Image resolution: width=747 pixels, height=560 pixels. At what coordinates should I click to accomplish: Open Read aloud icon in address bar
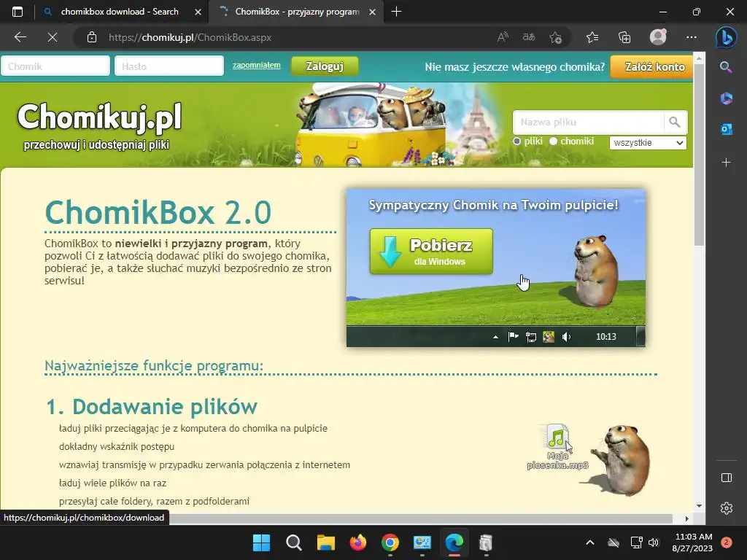[503, 37]
